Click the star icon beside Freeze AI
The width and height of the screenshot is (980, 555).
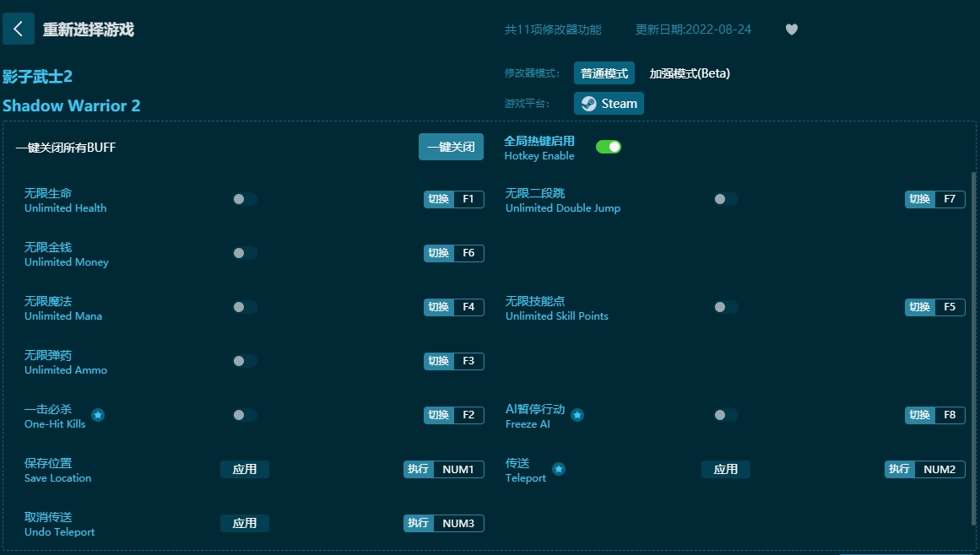coord(577,415)
